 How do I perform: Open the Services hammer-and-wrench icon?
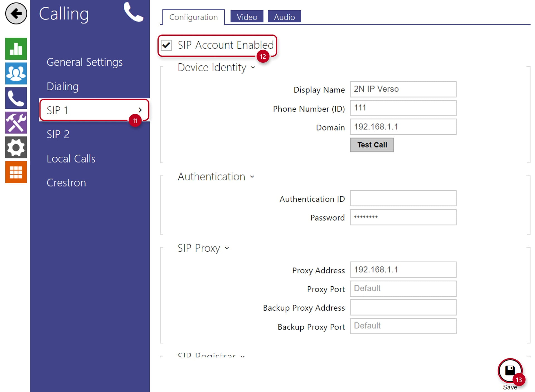[x=16, y=123]
